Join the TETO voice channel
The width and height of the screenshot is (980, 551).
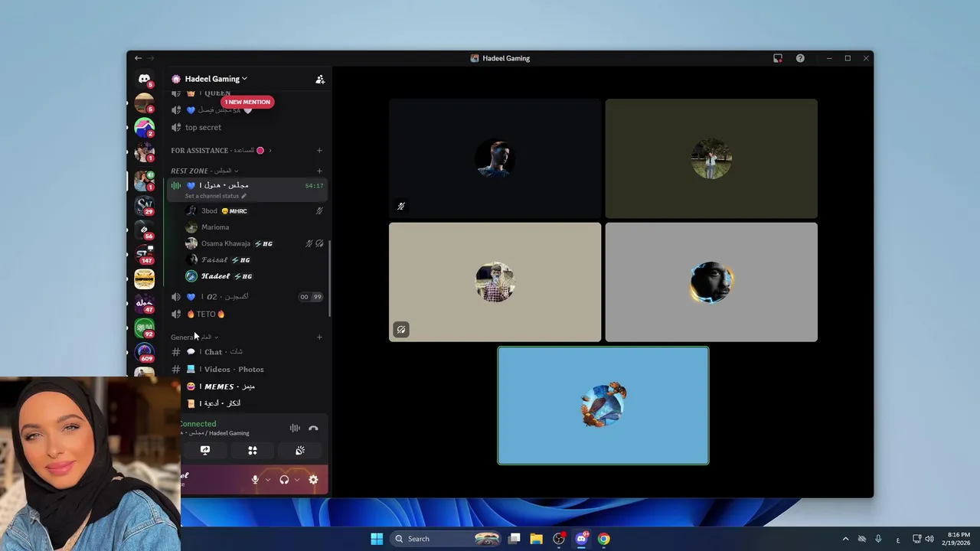tap(248, 315)
